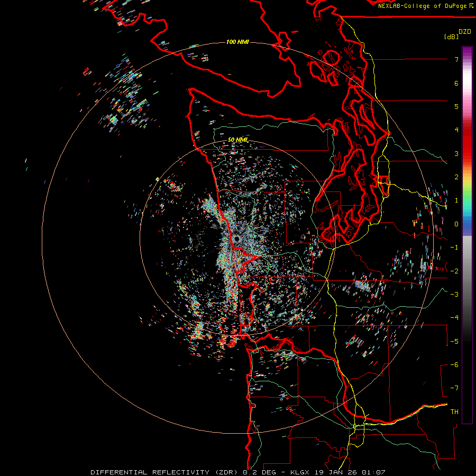Click the TH threshold label on scale
The width and height of the screenshot is (476, 476).
point(454,412)
